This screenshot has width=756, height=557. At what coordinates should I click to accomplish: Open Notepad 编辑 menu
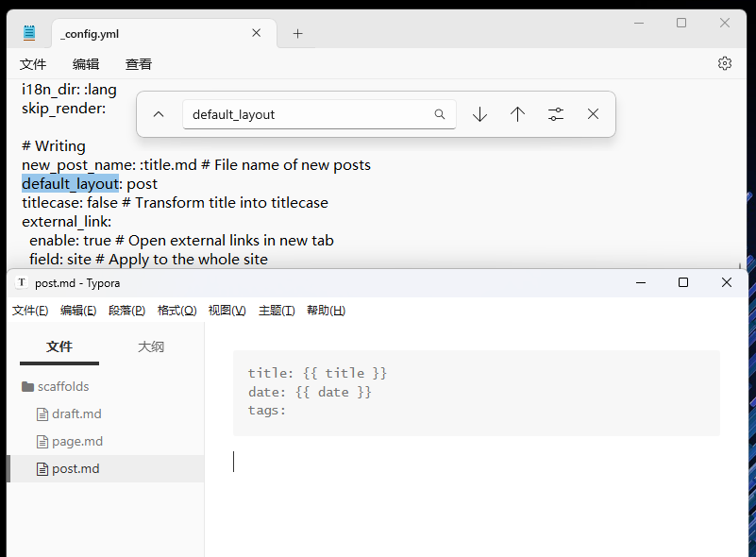pos(86,64)
